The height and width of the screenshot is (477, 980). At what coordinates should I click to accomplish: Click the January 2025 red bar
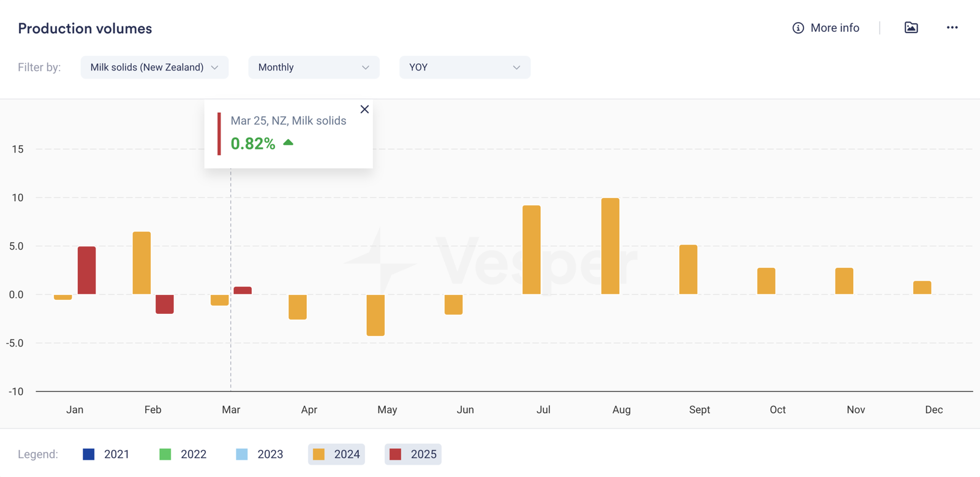tap(86, 270)
